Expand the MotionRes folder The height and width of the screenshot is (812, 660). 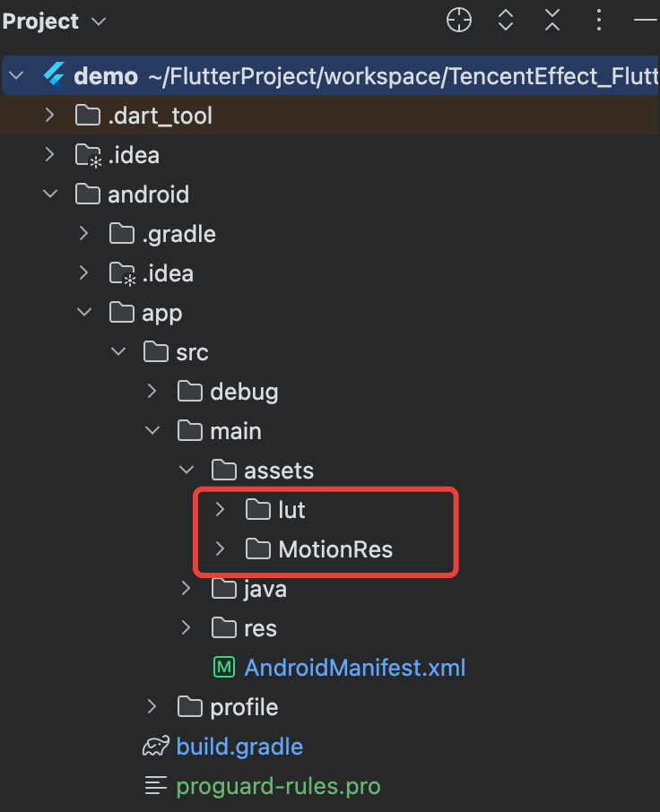[219, 549]
